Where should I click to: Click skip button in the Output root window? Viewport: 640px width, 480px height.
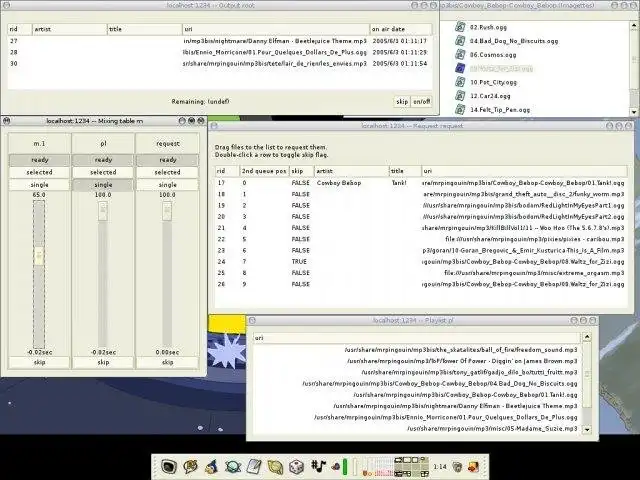tap(402, 102)
